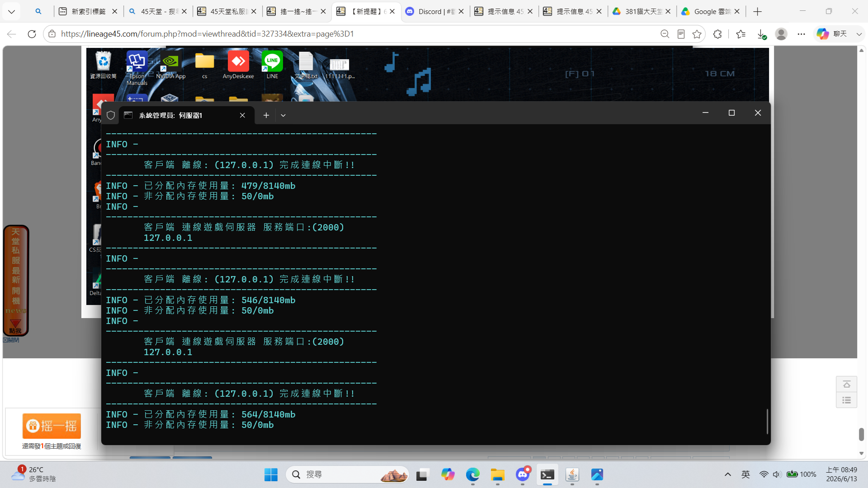Click the terminal line 已分配內存使用量: 546/8140mb
This screenshot has height=488, width=868.
point(201,300)
